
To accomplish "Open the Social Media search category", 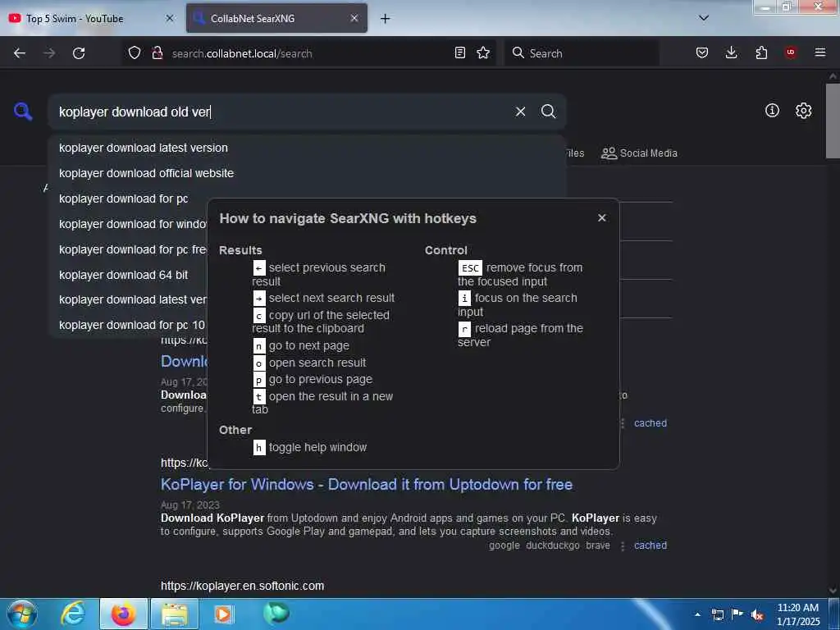I will pos(639,153).
